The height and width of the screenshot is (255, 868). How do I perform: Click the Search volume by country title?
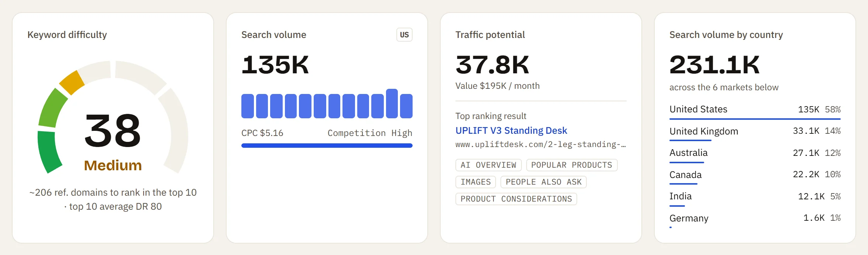pos(726,35)
